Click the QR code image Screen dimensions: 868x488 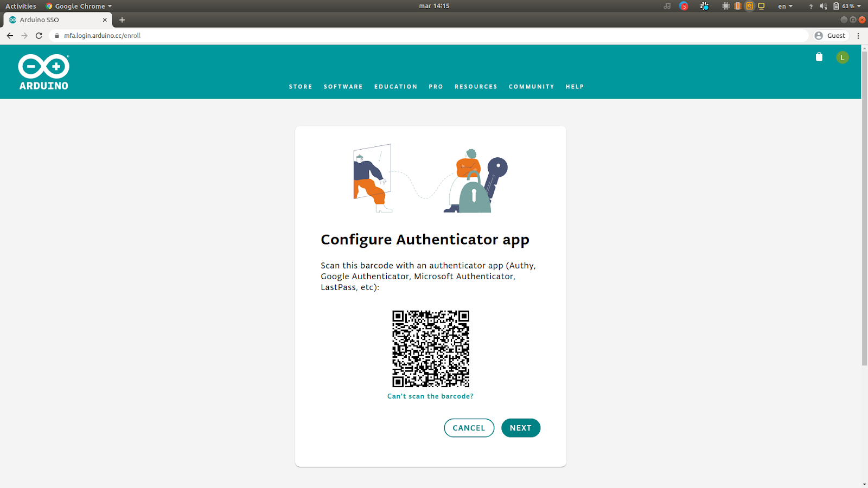pyautogui.click(x=431, y=349)
